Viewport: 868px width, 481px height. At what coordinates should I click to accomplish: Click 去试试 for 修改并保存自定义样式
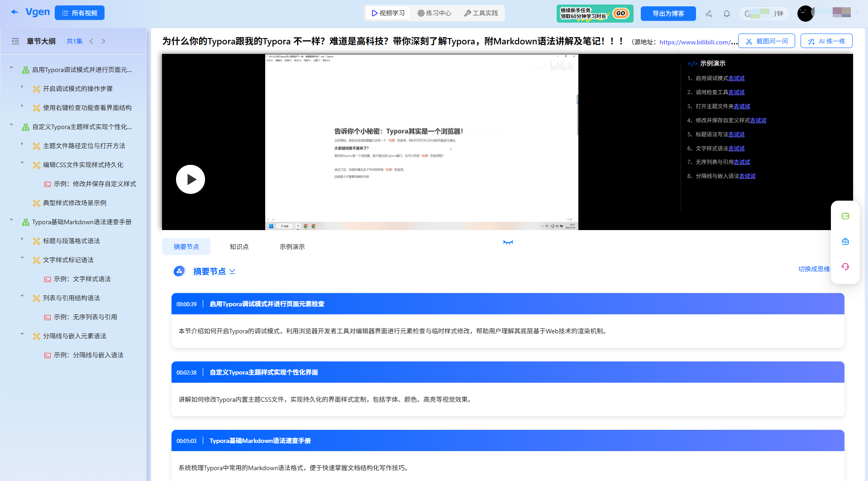(x=758, y=120)
